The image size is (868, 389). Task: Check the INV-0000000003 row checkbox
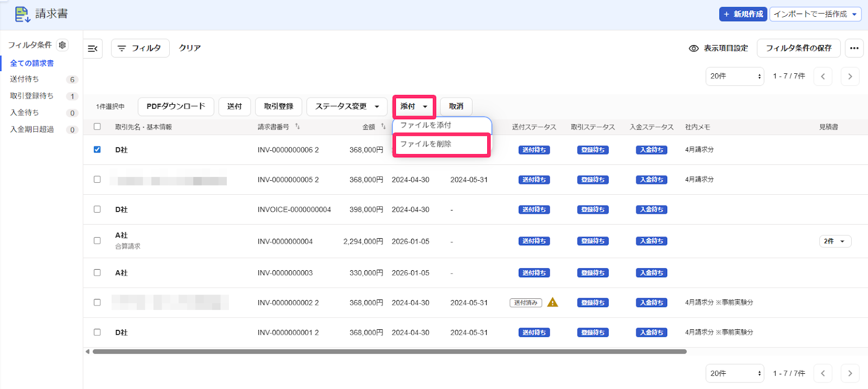tap(97, 272)
